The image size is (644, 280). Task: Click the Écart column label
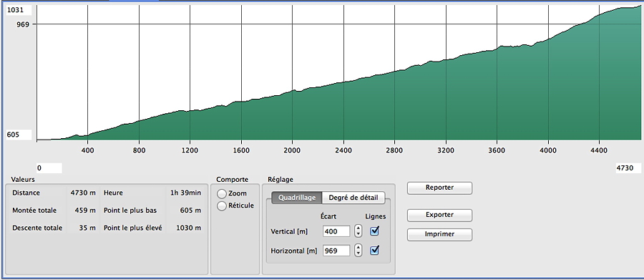click(x=328, y=216)
